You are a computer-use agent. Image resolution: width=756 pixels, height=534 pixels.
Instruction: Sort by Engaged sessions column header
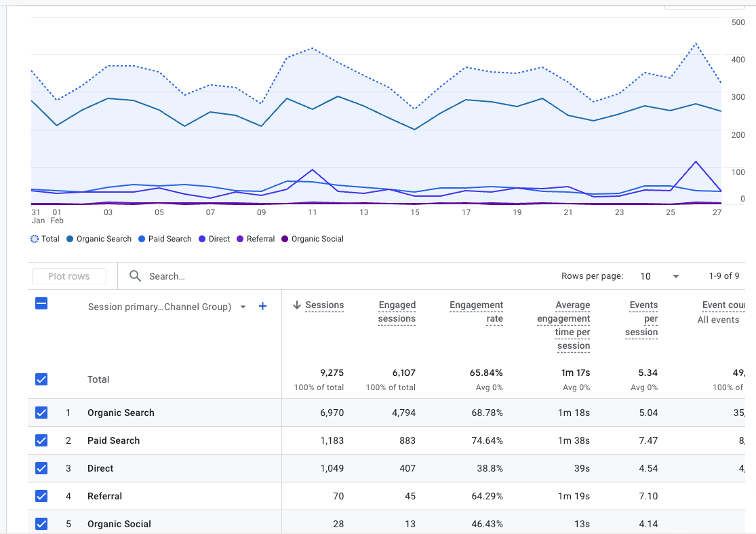click(x=397, y=311)
